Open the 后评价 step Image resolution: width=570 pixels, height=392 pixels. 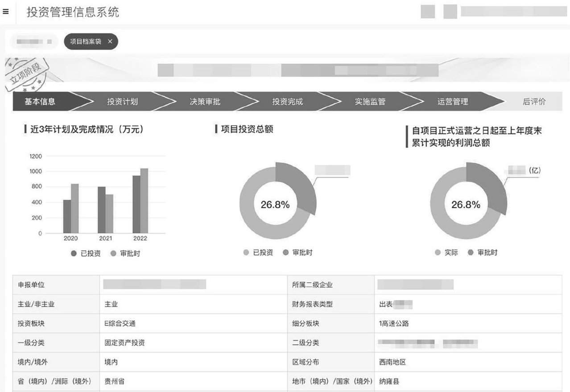click(x=534, y=102)
